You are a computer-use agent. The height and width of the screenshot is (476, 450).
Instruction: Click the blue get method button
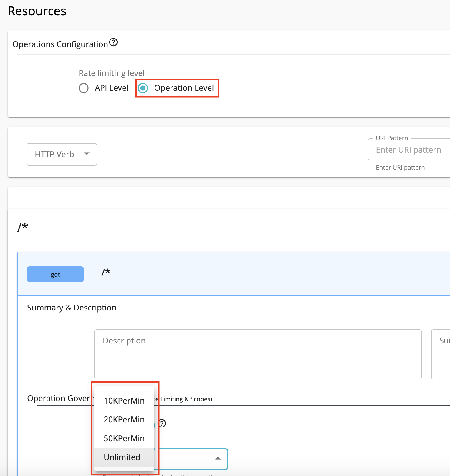(55, 274)
